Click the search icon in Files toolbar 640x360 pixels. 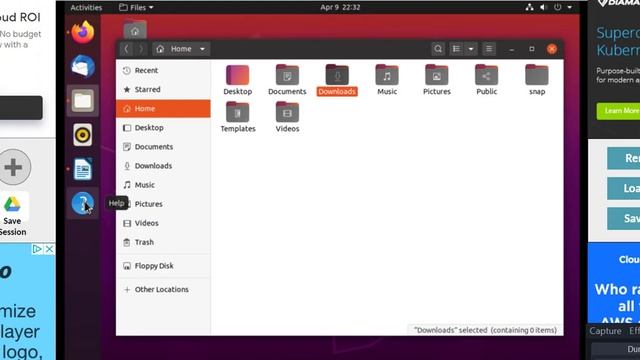click(438, 49)
